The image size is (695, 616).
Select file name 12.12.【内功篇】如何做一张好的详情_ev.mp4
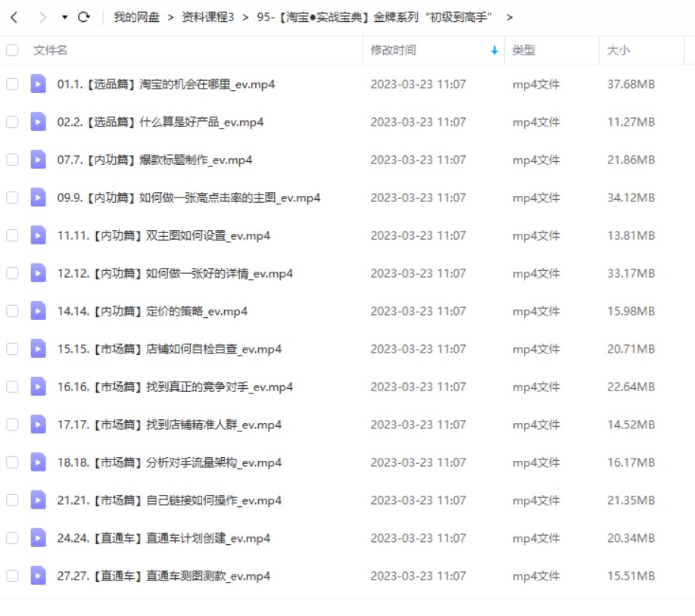[x=175, y=273]
